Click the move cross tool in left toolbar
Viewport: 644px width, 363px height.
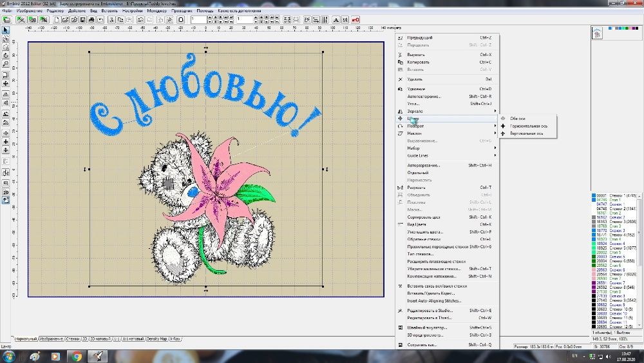tap(5, 83)
